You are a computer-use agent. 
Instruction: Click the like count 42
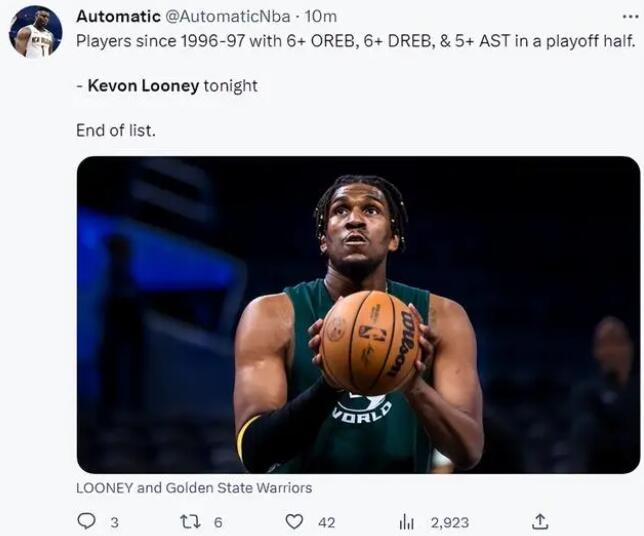[x=326, y=522]
